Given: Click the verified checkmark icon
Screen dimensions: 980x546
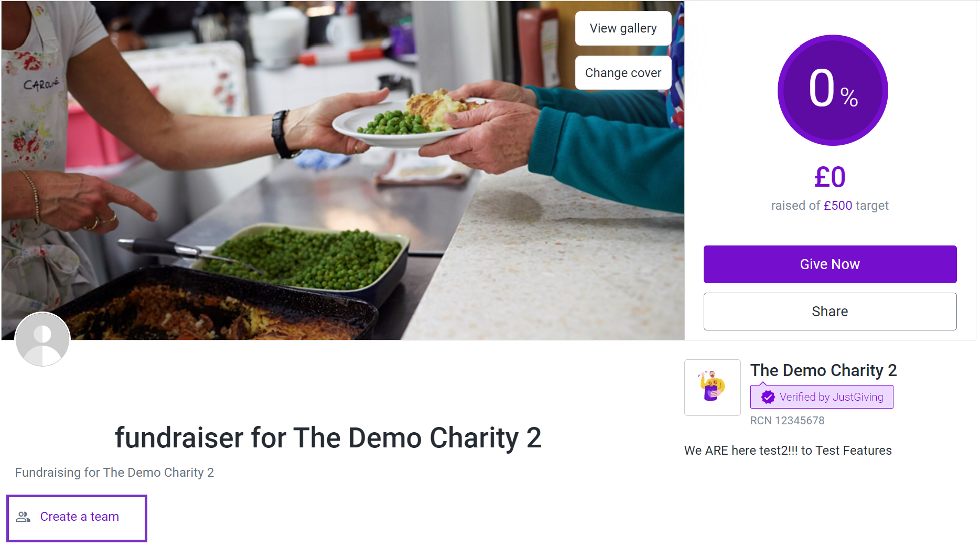Looking at the screenshot, I should click(x=768, y=397).
